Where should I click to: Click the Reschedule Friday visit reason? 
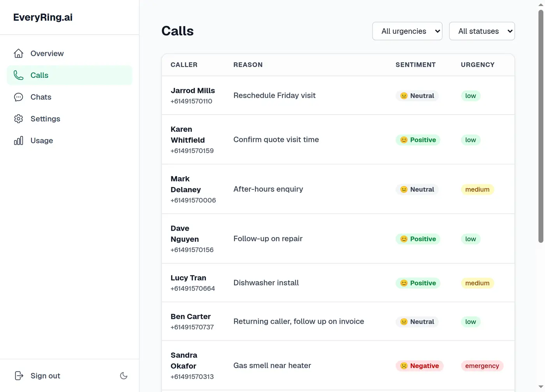[x=274, y=95]
